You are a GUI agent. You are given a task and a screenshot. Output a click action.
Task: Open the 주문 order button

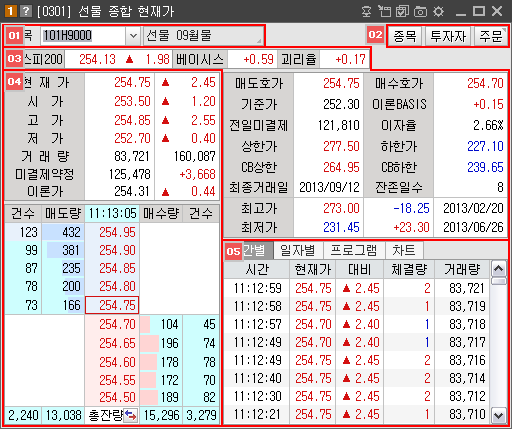pyautogui.click(x=491, y=36)
